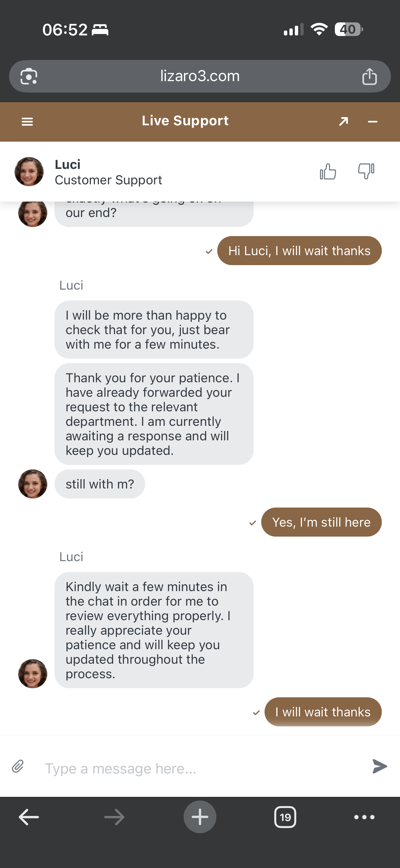
Task: Attach a file with the paperclip icon
Action: (x=18, y=766)
